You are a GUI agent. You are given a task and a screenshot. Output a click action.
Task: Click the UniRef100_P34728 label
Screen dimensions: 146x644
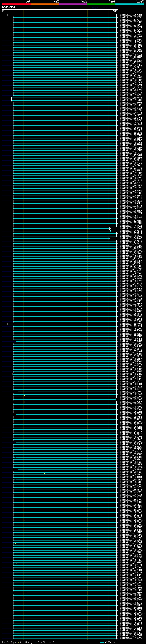(x=131, y=284)
